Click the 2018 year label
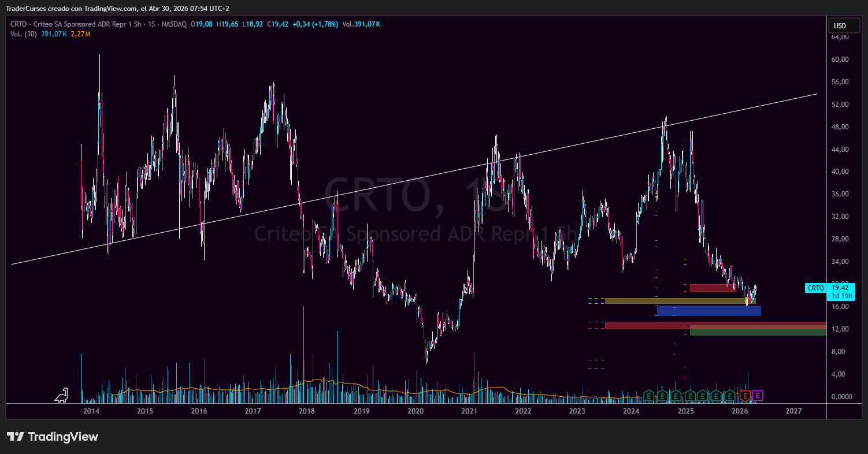The image size is (868, 454). (307, 411)
